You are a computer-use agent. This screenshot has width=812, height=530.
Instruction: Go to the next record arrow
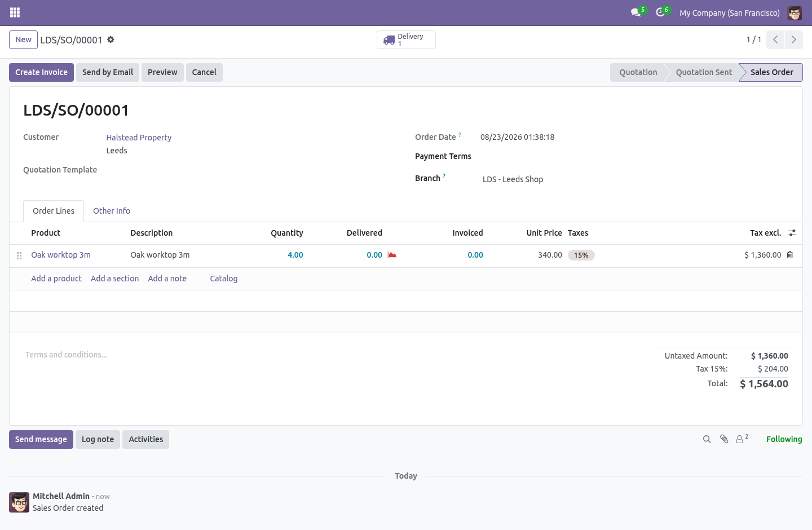[x=794, y=39]
